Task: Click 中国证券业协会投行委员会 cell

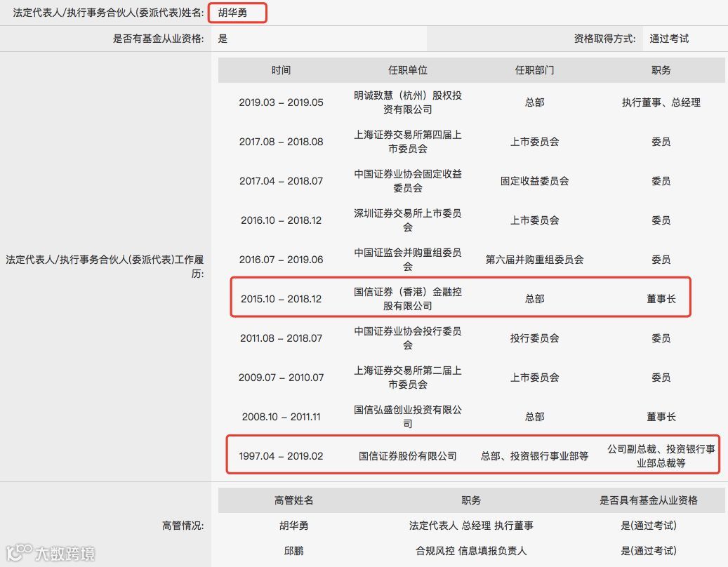Action: pos(408,338)
